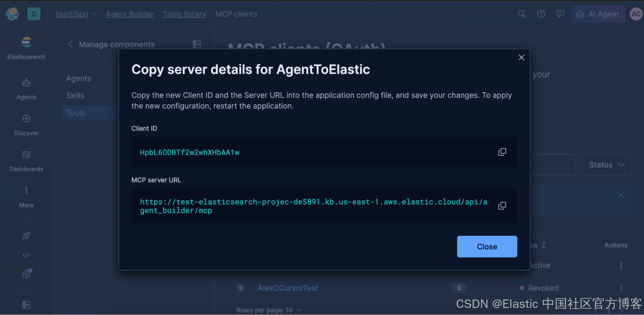Open the help menu icon
Viewport: 644px width, 315px height.
[x=541, y=14]
